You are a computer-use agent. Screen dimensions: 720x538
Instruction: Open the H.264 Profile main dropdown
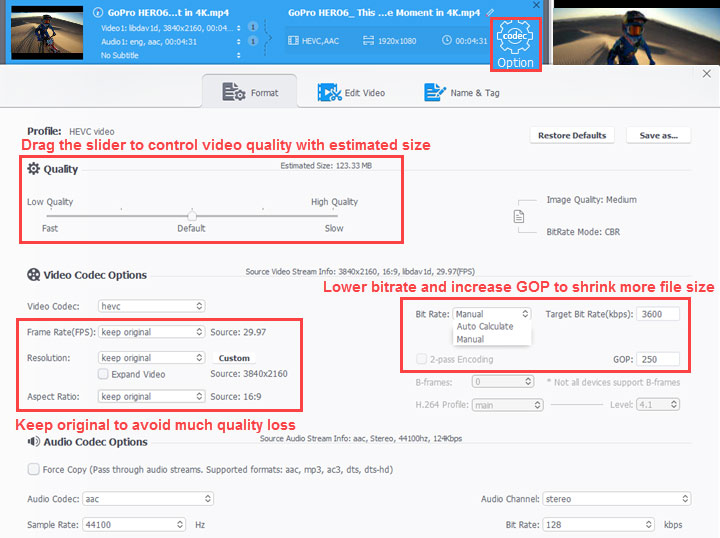507,405
